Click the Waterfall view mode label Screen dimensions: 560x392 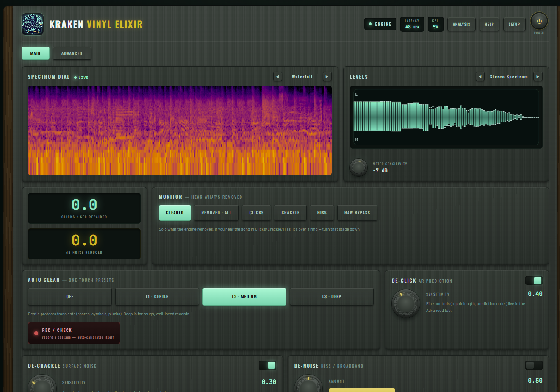(x=302, y=77)
